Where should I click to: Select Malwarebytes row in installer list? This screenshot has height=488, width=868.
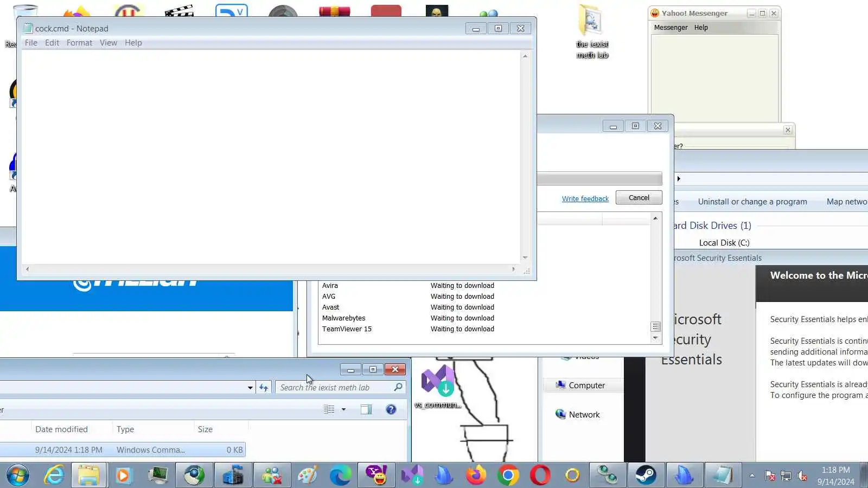point(484,318)
